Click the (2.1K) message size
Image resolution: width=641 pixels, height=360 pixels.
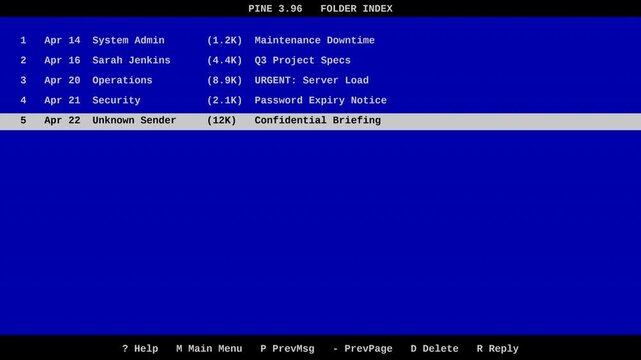(224, 101)
